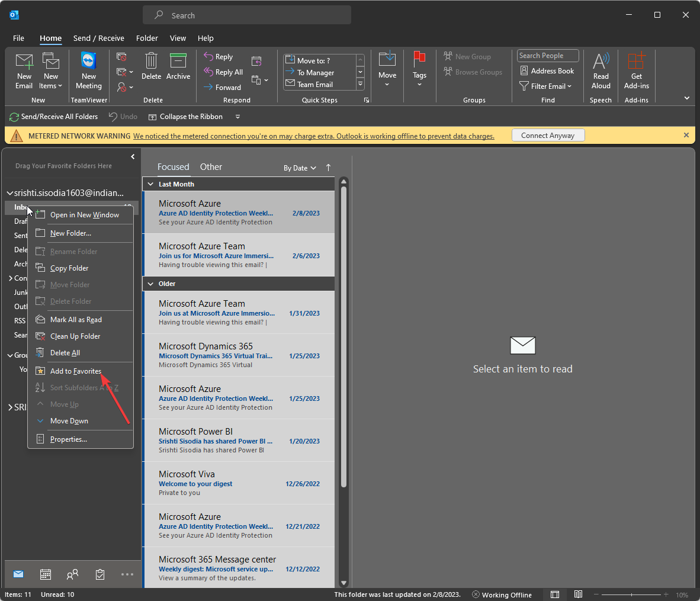Expand the Quick Steps gallery
This screenshot has height=601, width=700.
(x=360, y=84)
